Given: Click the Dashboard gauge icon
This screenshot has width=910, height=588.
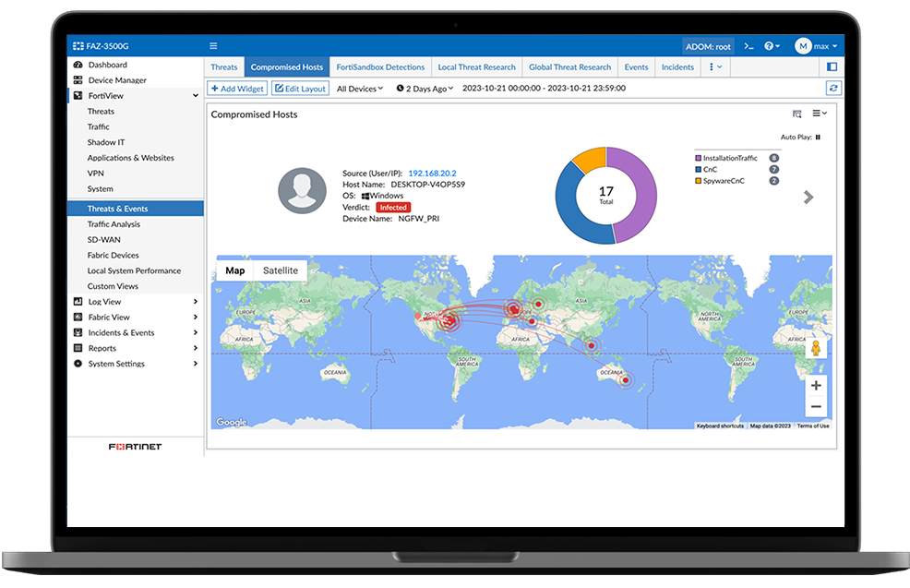Looking at the screenshot, I should click(78, 65).
